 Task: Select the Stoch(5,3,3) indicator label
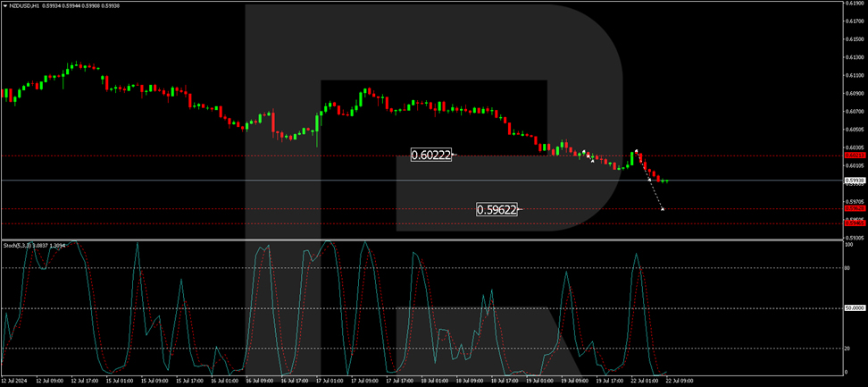click(x=18, y=244)
